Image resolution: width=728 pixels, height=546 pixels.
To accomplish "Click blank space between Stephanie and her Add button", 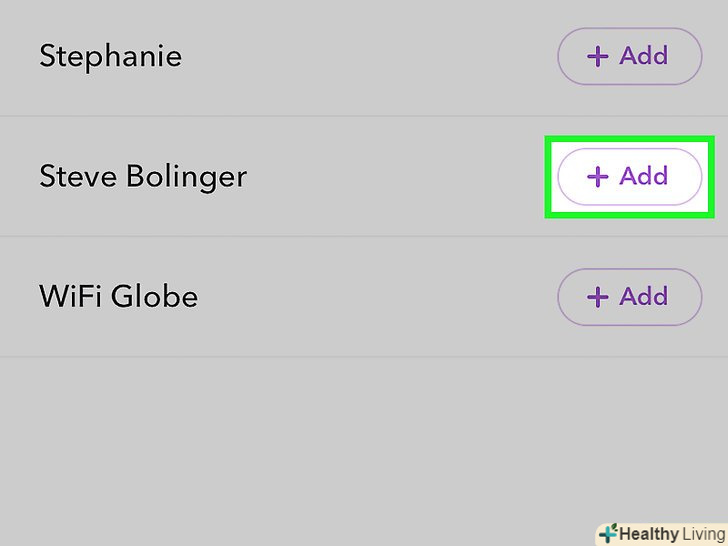I will (370, 57).
